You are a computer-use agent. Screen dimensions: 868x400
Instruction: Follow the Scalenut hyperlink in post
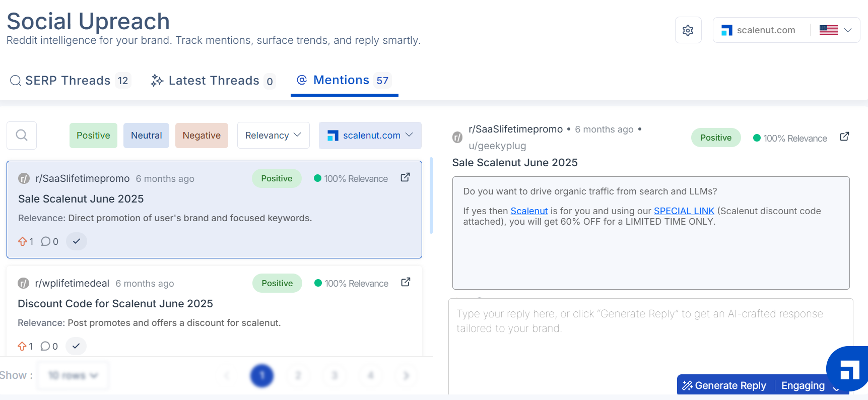click(529, 211)
